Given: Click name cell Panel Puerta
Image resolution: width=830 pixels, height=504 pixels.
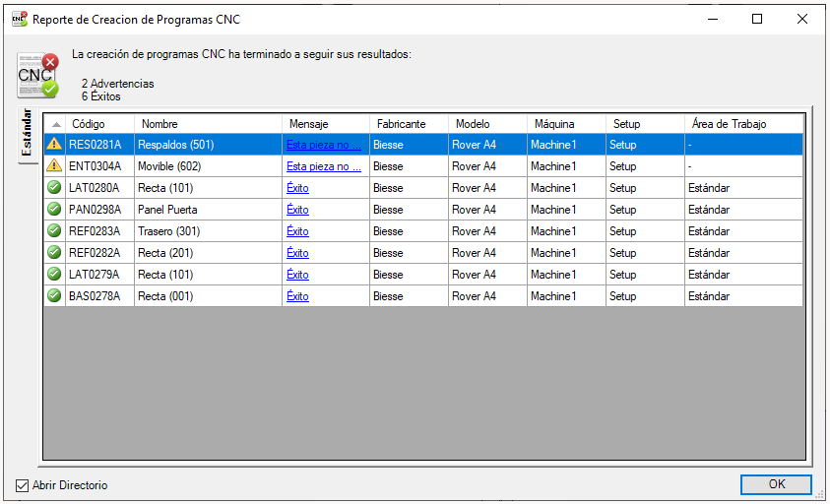Looking at the screenshot, I should pos(209,210).
